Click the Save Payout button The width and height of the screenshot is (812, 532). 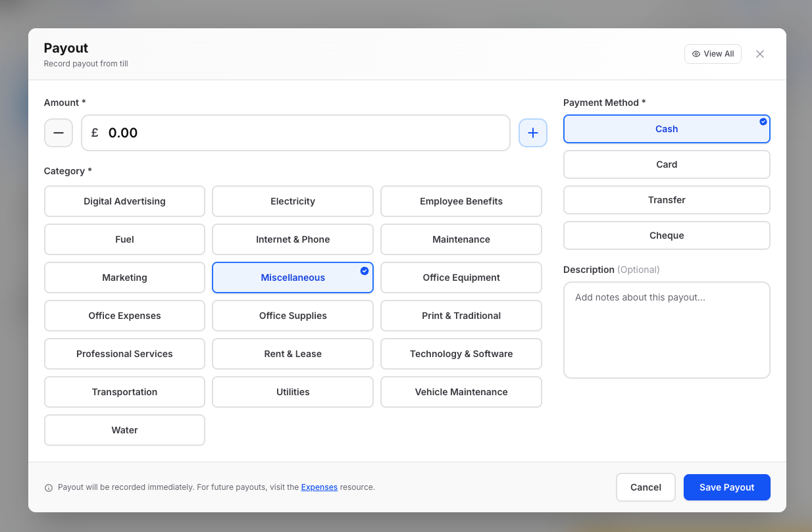coord(726,487)
